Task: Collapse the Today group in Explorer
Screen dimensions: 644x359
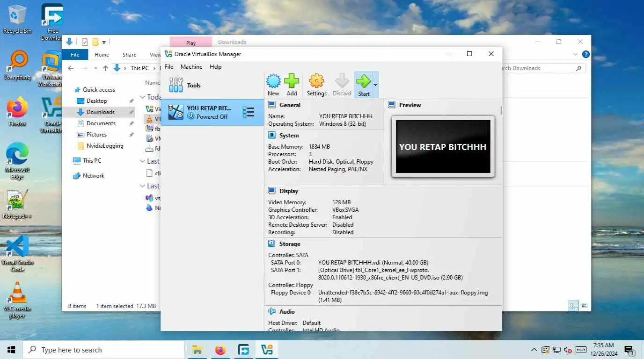Action: tap(143, 97)
